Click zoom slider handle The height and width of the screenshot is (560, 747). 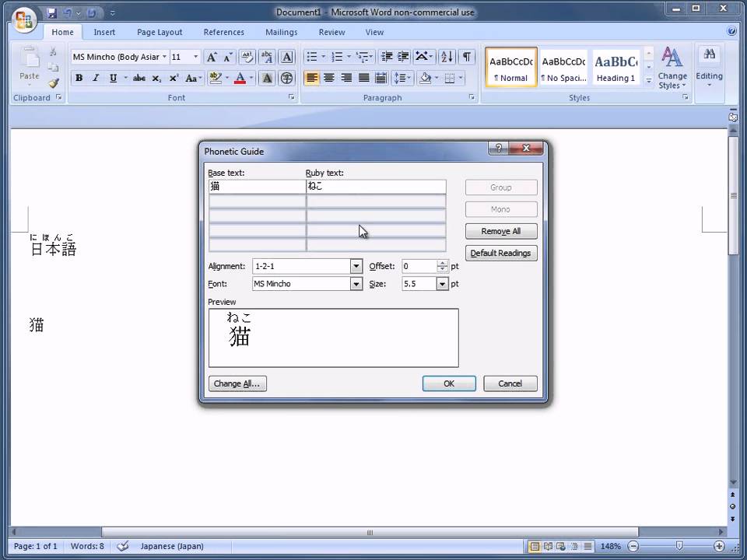679,546
